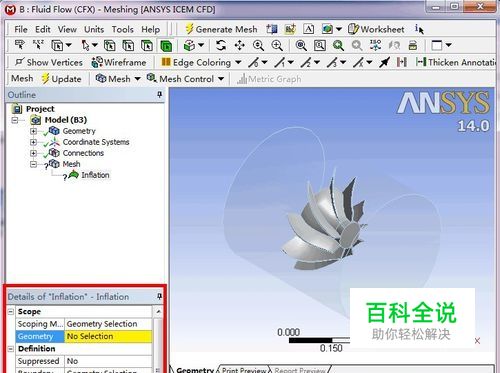Click the Label tool icon
This screenshot has height=373, width=500.
point(20,45)
